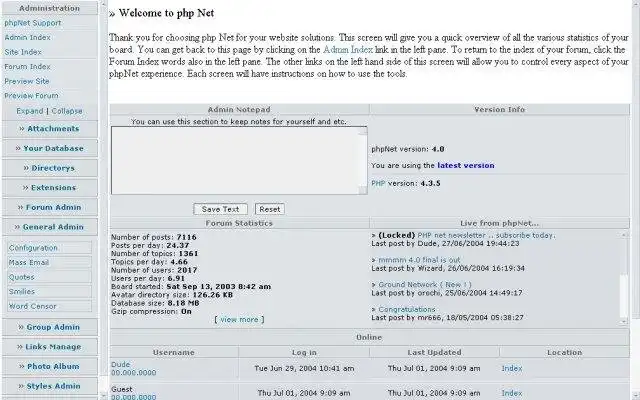640x400 pixels.
Task: Expand the Directorys section
Action: [50, 168]
